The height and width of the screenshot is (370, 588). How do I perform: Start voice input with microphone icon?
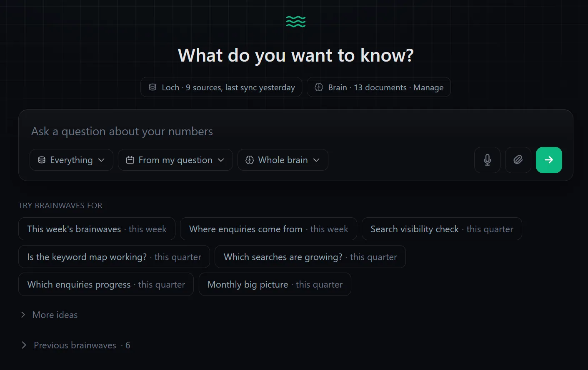487,160
